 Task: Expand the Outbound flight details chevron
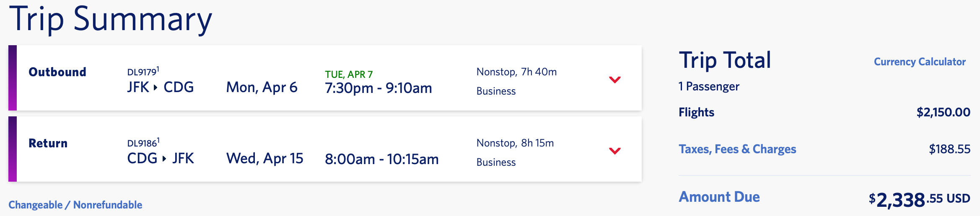pos(614,80)
